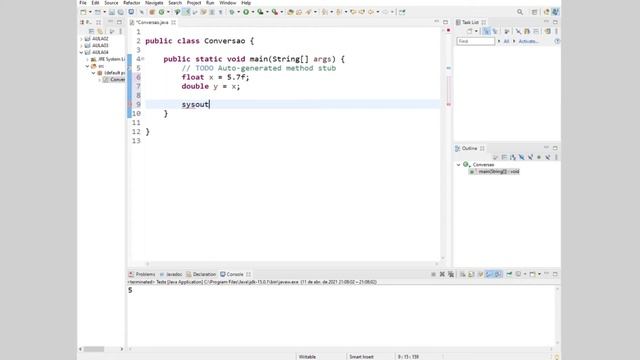Click the Save toolbar icon
Screen dimensions: 640x360
[x=111, y=12]
